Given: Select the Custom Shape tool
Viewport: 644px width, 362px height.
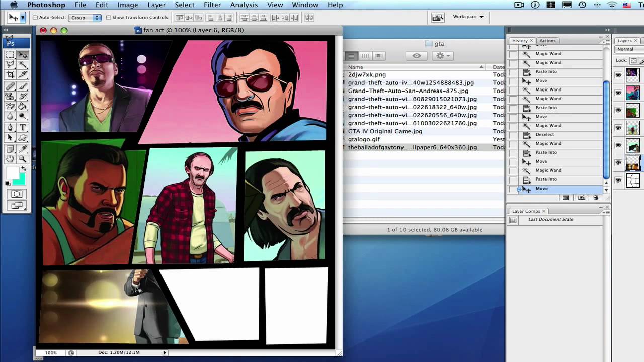Looking at the screenshot, I should (23, 138).
